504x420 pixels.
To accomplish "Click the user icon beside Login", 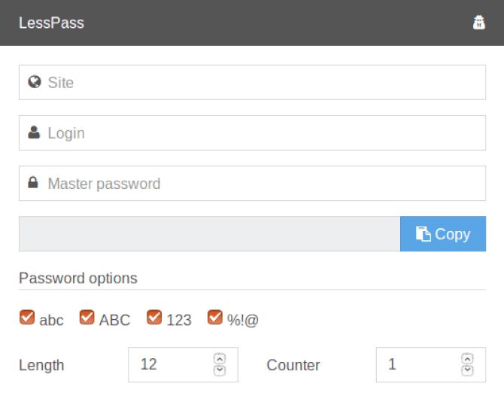I will [x=34, y=132].
